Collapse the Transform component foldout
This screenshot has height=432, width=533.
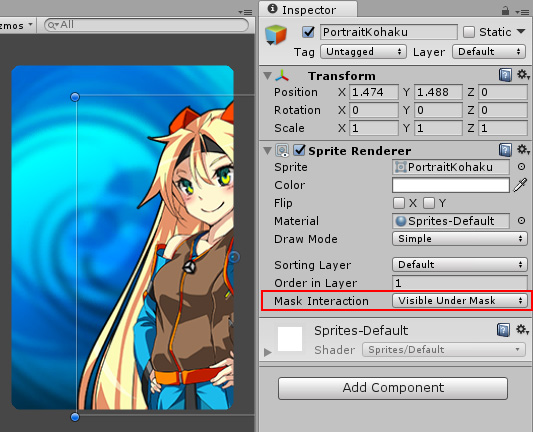click(268, 75)
